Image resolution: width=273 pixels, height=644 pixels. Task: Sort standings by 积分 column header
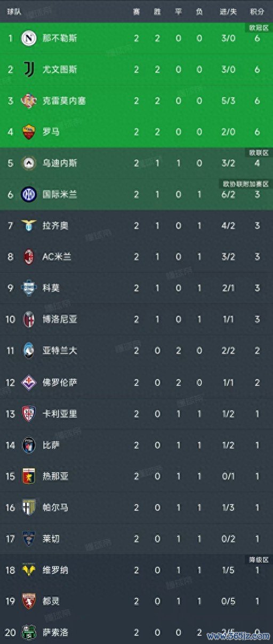(x=256, y=12)
